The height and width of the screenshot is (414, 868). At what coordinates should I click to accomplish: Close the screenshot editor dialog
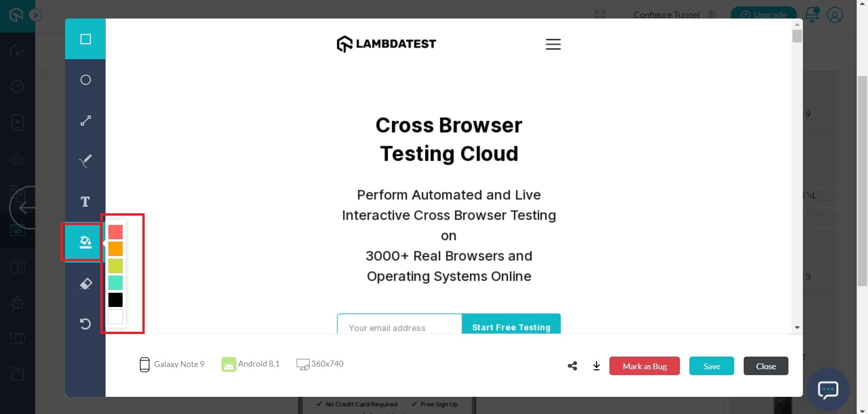click(765, 366)
